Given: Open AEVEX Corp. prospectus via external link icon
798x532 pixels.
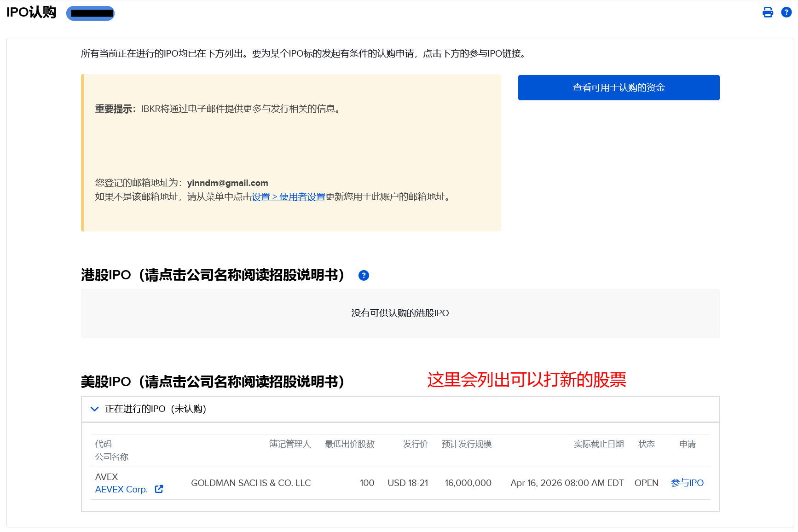Looking at the screenshot, I should tap(159, 489).
